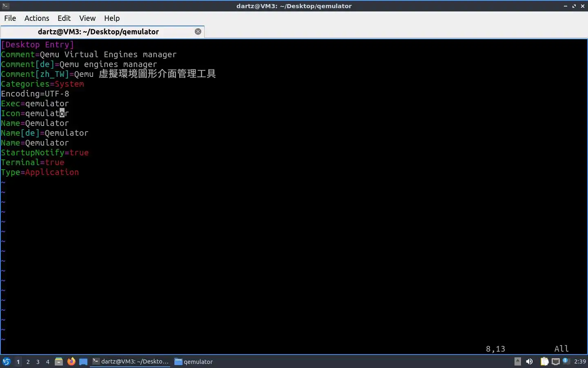Switch to workspace 3

(38, 361)
